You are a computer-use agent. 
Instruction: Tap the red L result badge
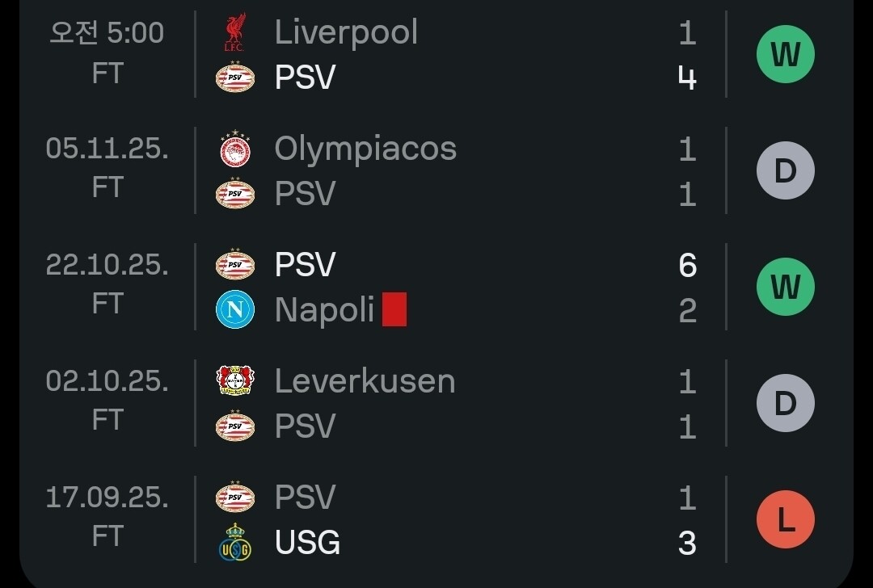[785, 519]
